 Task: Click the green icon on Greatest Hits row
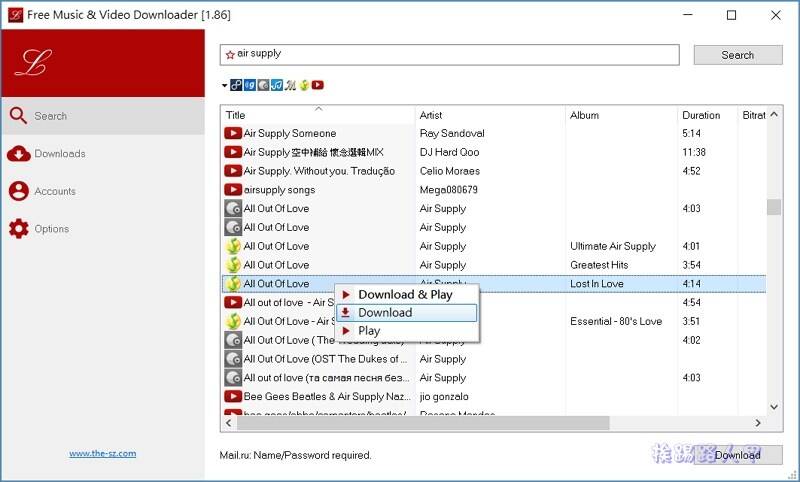pyautogui.click(x=233, y=265)
